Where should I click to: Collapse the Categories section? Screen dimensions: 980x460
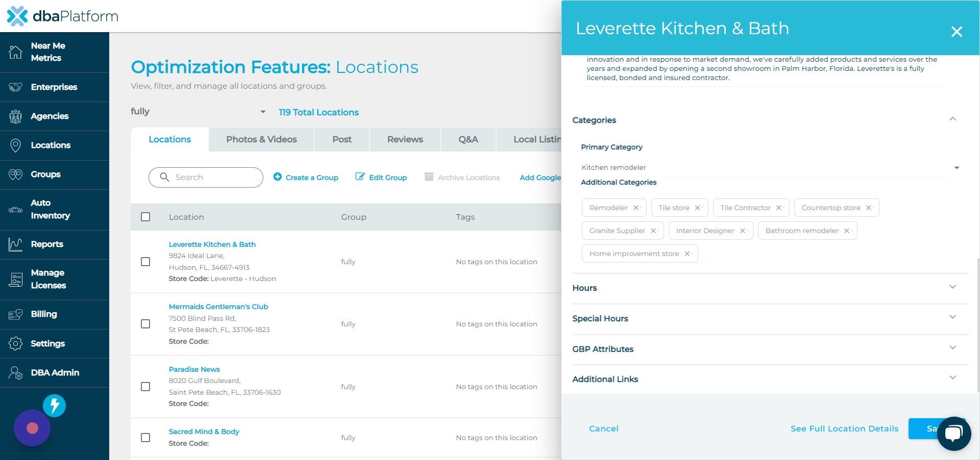tap(952, 119)
